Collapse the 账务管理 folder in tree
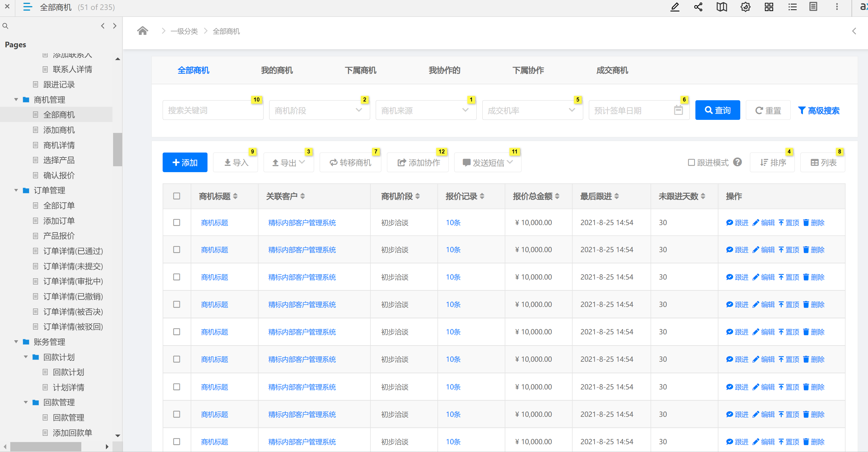868x452 pixels. (x=16, y=341)
